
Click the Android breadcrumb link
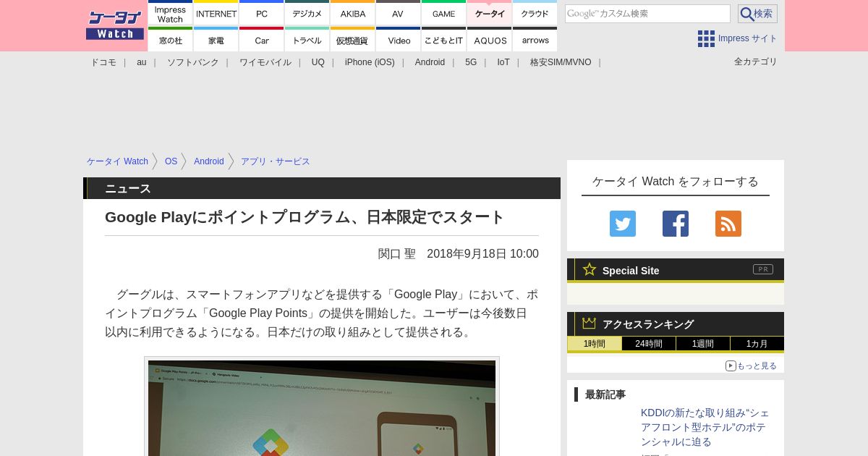(209, 161)
